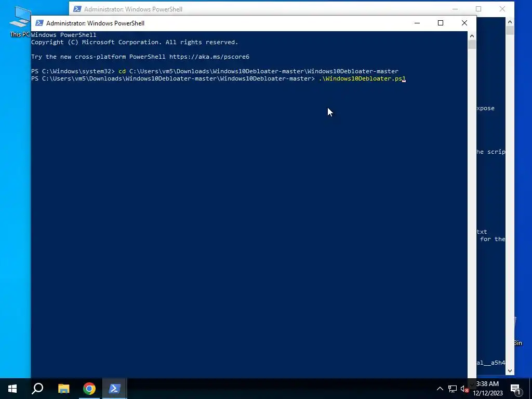Screen dimensions: 532x399
Task: Click front PowerShell window title icon
Action: (x=39, y=23)
